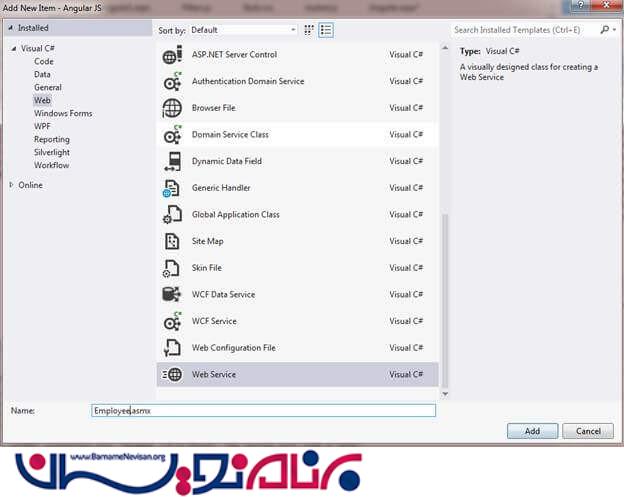Choose the Browser File globe icon
Viewport: 624px width, 497px height.
coord(172,108)
